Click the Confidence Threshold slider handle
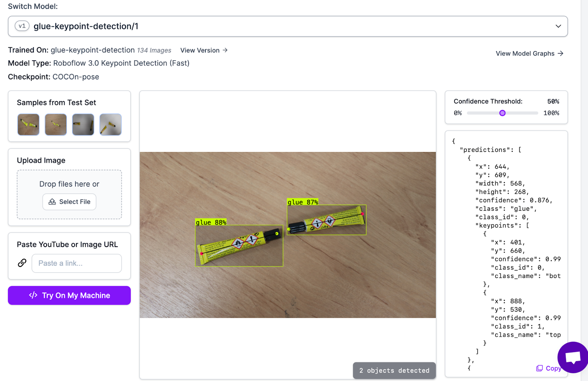588x381 pixels. (502, 113)
